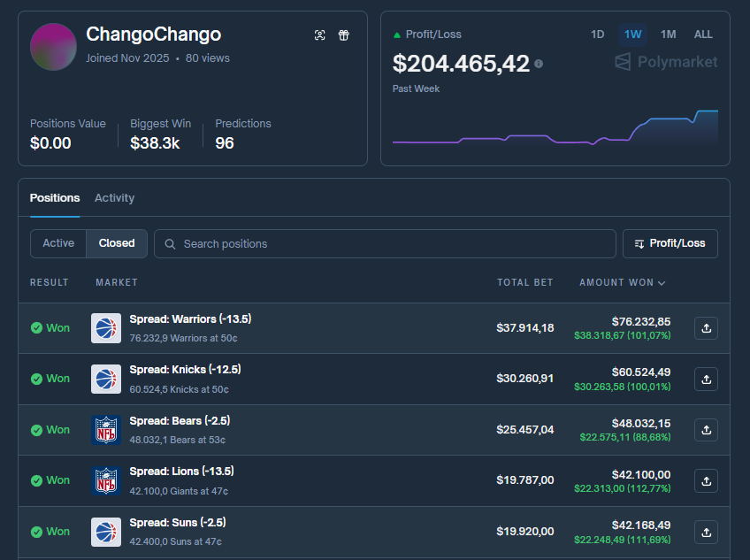
Task: Select the 1D time range
Action: coord(597,35)
